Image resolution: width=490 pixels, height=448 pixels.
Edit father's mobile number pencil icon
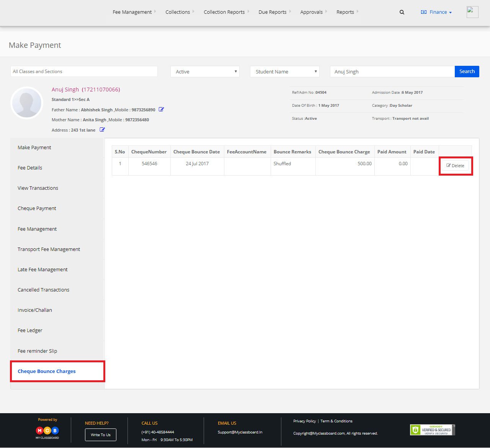click(161, 109)
